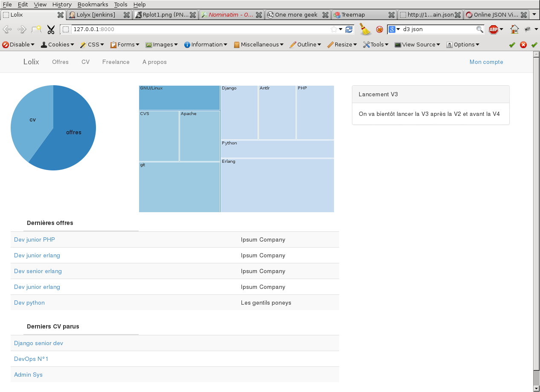
Task: Open the Django senior dev CV link
Action: pos(38,343)
